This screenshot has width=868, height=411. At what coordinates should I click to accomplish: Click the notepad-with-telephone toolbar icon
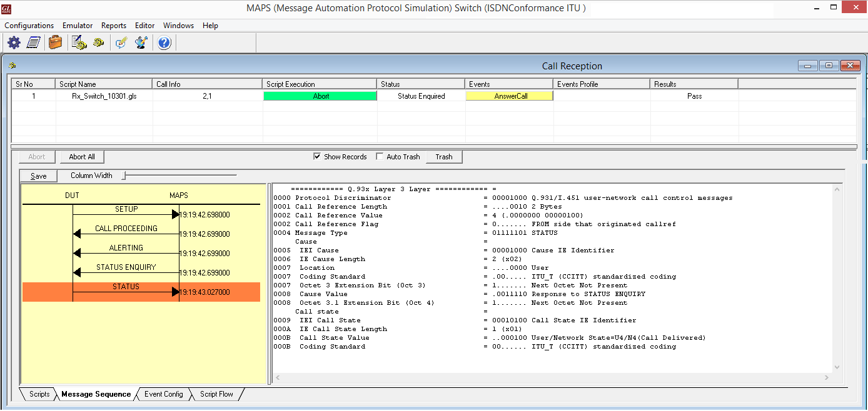pyautogui.click(x=79, y=42)
